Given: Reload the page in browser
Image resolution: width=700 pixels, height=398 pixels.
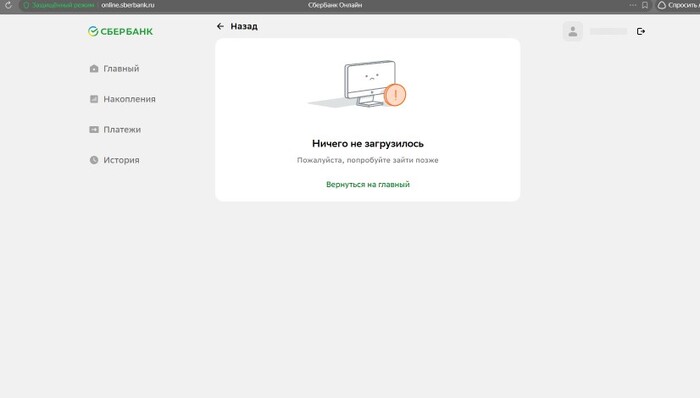Looking at the screenshot, I should click(8, 5).
